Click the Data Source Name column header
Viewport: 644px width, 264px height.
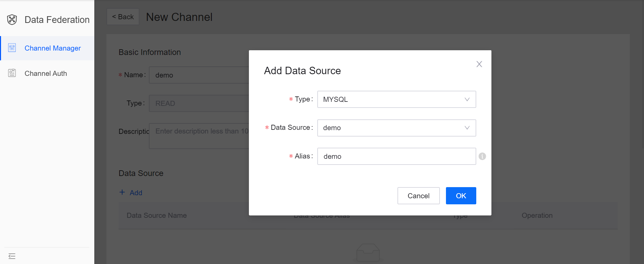[157, 215]
